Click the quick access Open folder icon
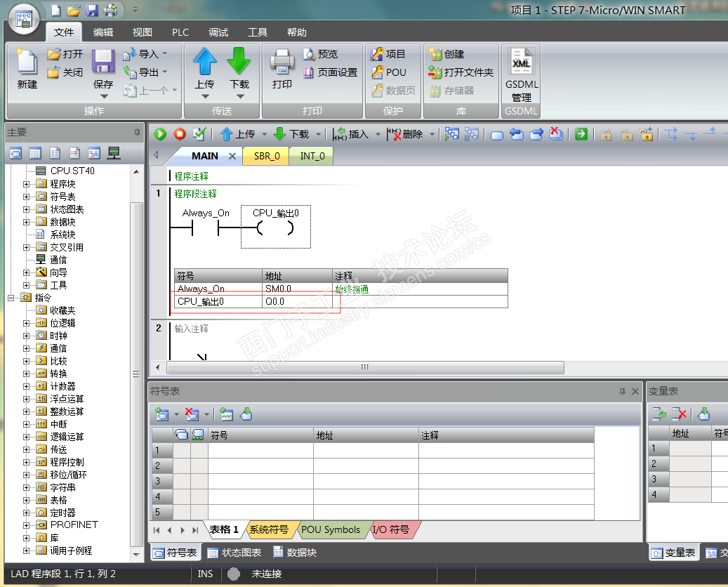The width and height of the screenshot is (728, 587). pos(73,11)
